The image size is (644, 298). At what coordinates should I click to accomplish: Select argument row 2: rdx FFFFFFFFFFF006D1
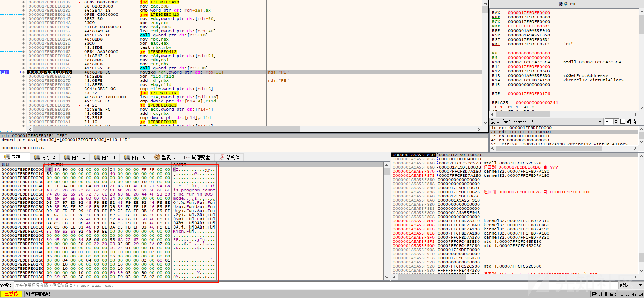(x=564, y=132)
